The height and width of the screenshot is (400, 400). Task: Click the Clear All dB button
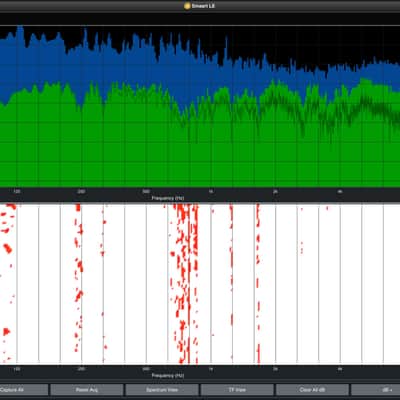click(x=312, y=389)
